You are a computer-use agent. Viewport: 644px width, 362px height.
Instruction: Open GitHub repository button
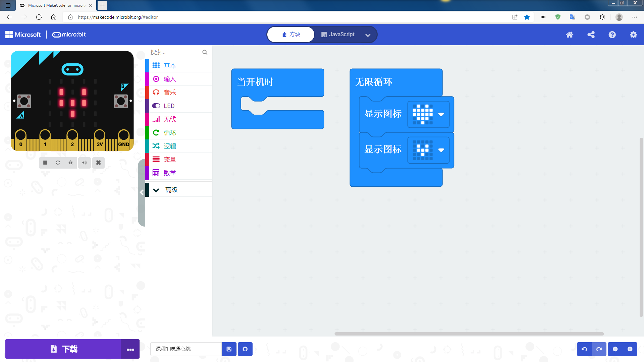pyautogui.click(x=245, y=349)
